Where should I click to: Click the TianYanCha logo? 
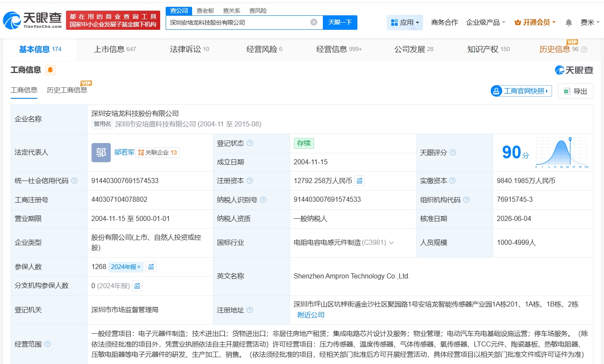[x=32, y=20]
